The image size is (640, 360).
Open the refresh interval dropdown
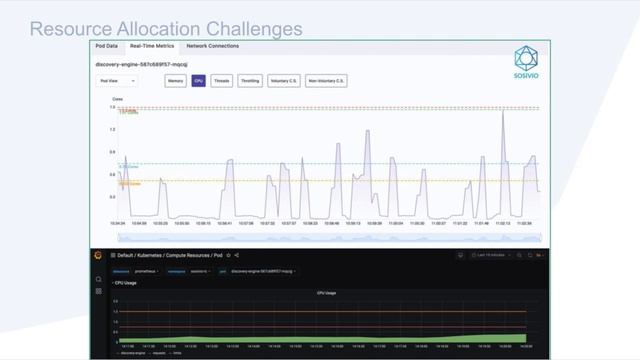point(540,255)
